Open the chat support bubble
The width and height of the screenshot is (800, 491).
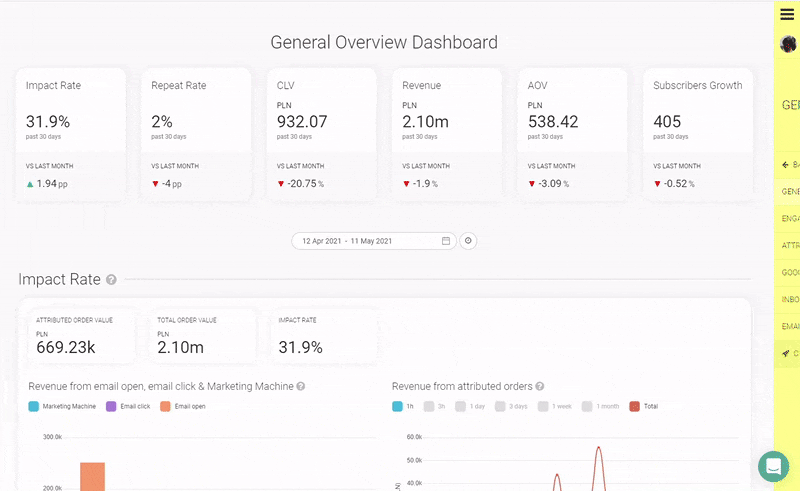click(x=773, y=466)
